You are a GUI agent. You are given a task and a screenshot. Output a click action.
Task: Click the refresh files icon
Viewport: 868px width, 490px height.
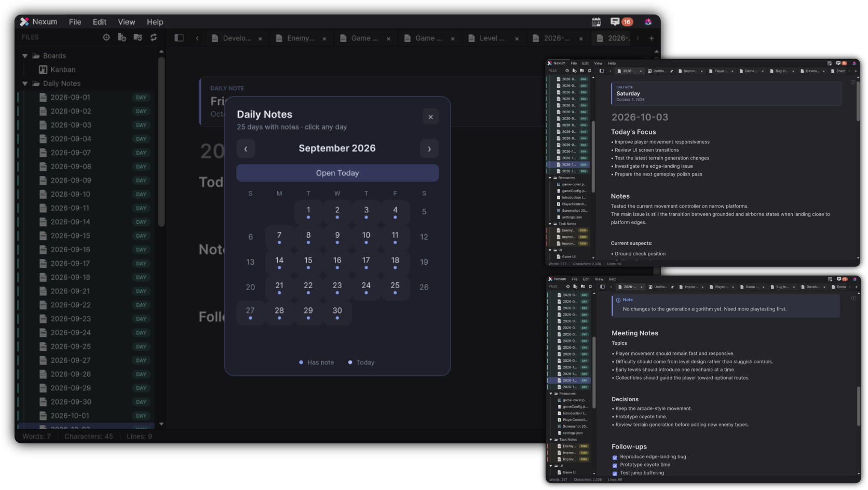tap(154, 37)
